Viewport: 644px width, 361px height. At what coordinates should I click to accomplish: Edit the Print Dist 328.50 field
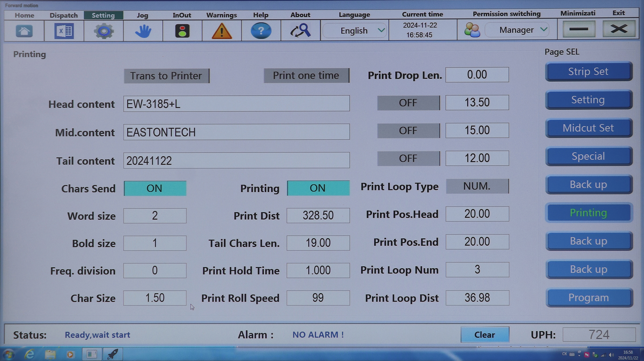(318, 216)
